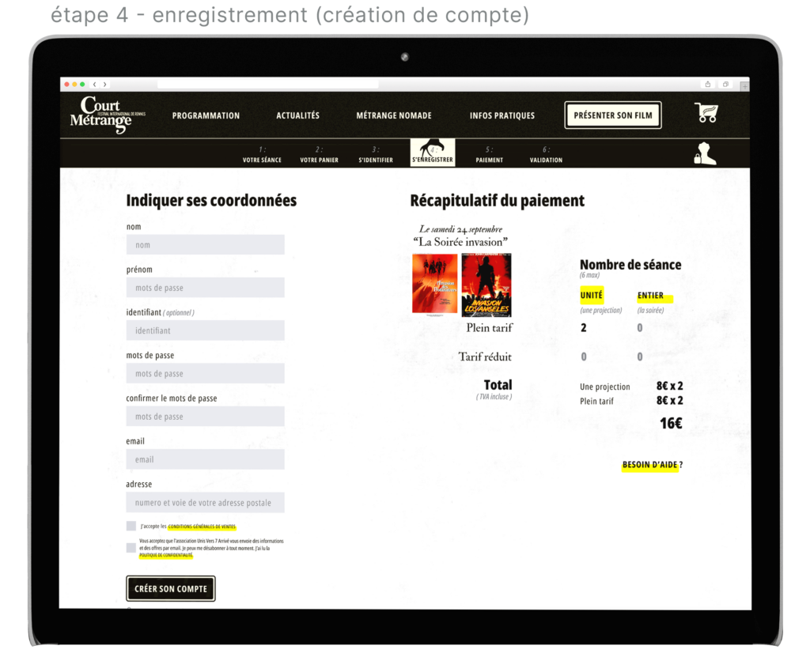Click the browser tabs overview icon
Viewport: 810px width, 672px height.
[725, 85]
